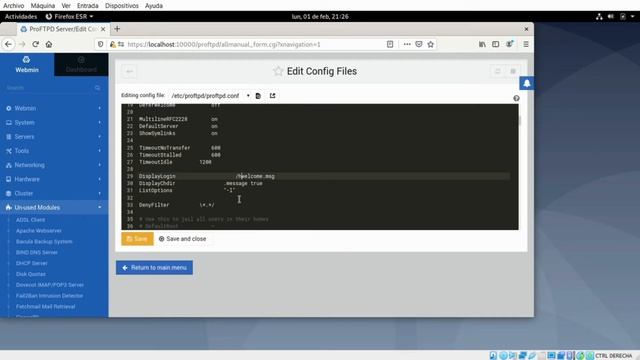Viewport: 640px width, 360px height.
Task: Open Fail2Ban Intrusion Detector module
Action: (49, 296)
